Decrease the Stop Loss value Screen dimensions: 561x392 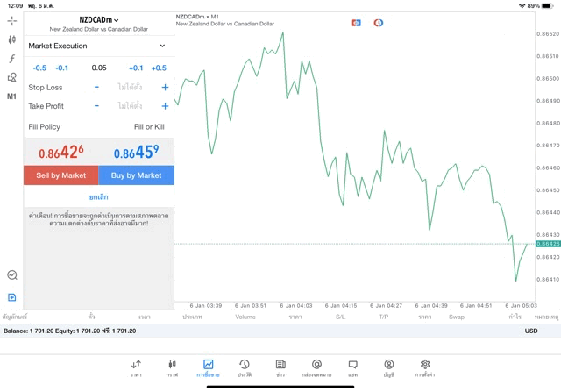[96, 87]
